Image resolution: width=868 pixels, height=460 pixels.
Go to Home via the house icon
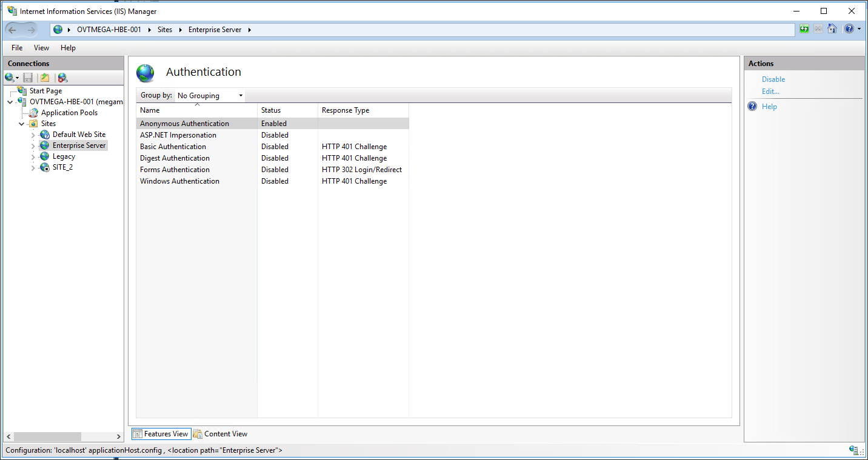(832, 29)
